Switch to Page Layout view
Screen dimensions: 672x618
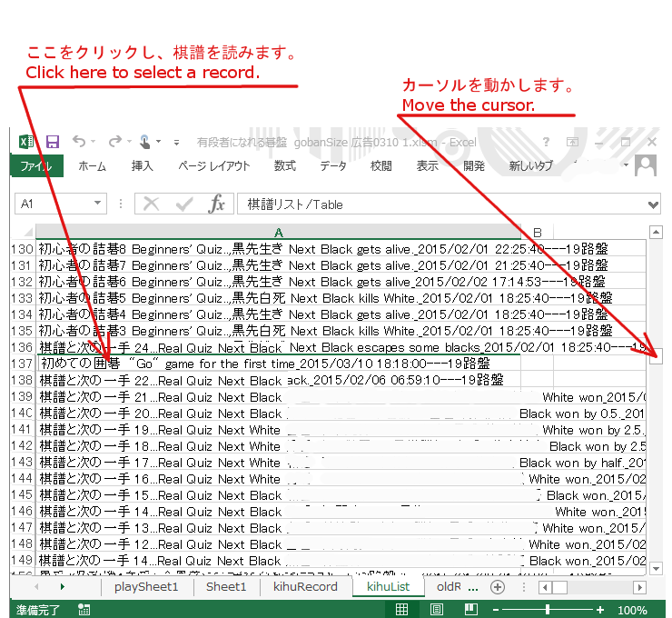coord(437,611)
